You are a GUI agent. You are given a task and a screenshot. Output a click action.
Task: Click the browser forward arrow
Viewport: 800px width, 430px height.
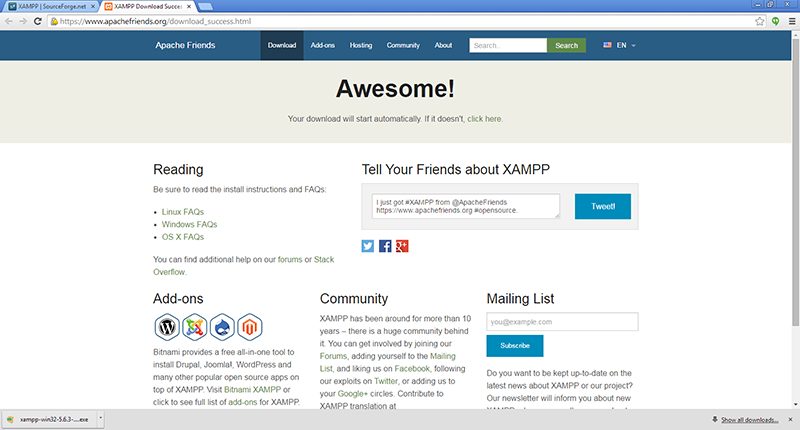pyautogui.click(x=23, y=21)
